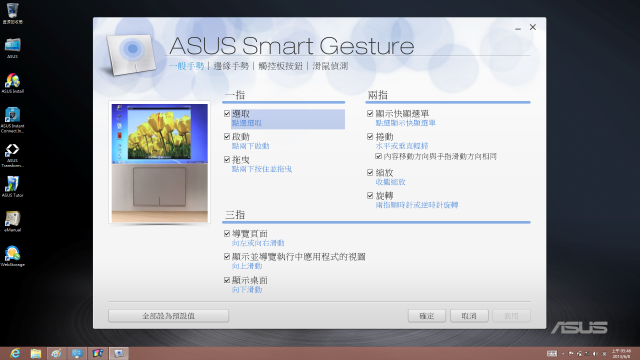This screenshot has height=360, width=640.
Task: Open the touch keyboard tray icon
Action: tap(552, 353)
